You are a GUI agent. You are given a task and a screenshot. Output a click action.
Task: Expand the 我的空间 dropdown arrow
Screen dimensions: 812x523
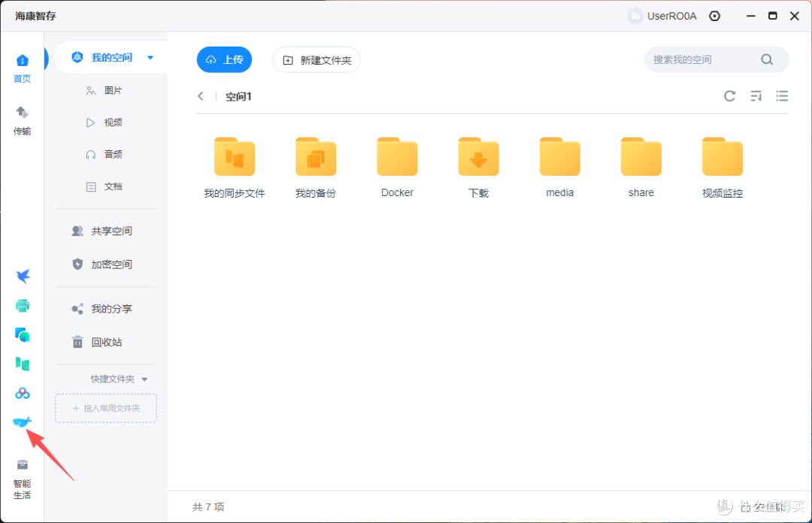150,57
